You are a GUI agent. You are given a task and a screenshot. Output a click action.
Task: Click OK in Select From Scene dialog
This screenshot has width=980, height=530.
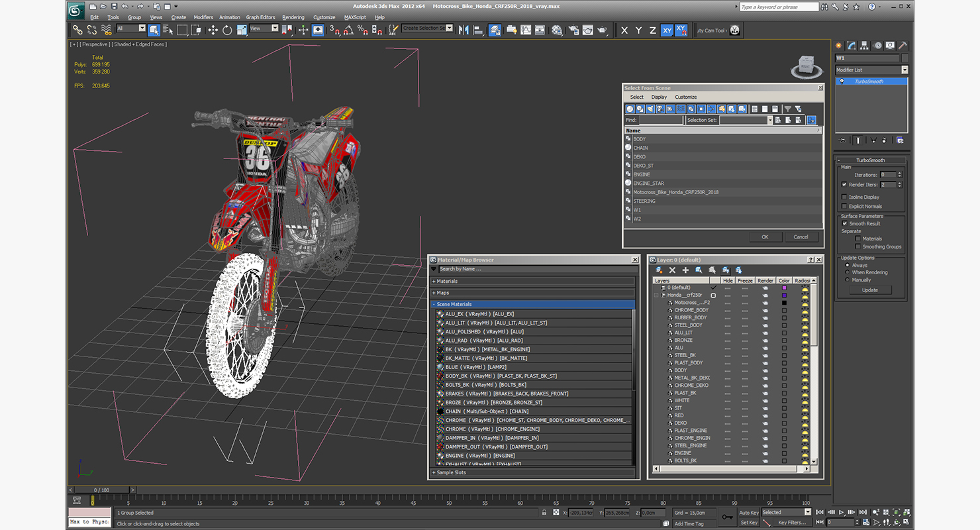(765, 237)
